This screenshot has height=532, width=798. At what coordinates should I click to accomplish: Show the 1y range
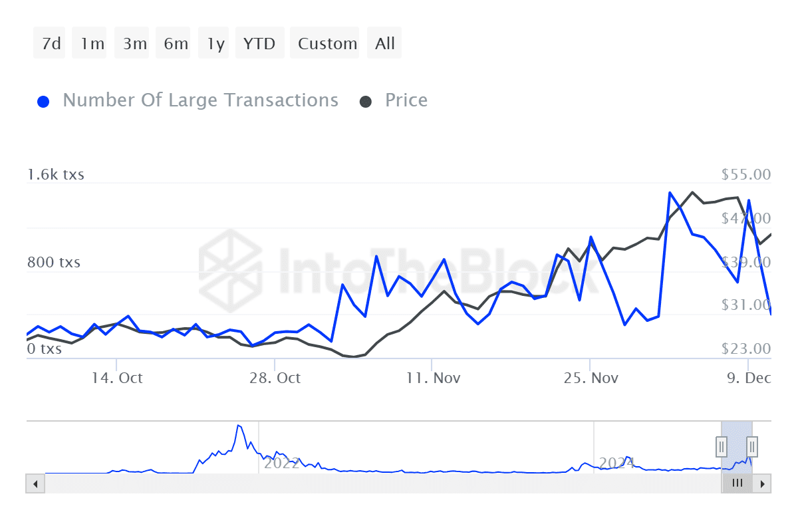tap(215, 44)
